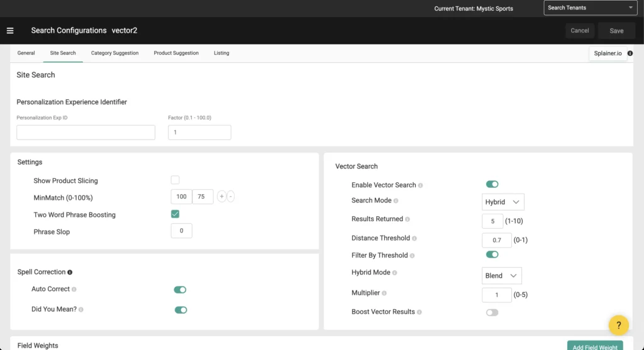This screenshot has height=350, width=644.
Task: Click the MinMatch plus icon
Action: [221, 197]
